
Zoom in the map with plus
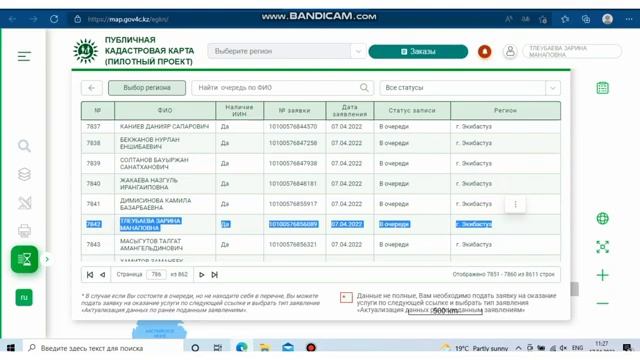pos(602,275)
